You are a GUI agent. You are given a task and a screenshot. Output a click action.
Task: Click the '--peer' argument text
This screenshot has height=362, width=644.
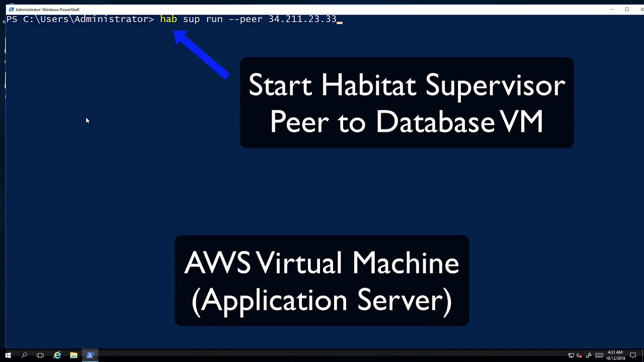click(246, 19)
